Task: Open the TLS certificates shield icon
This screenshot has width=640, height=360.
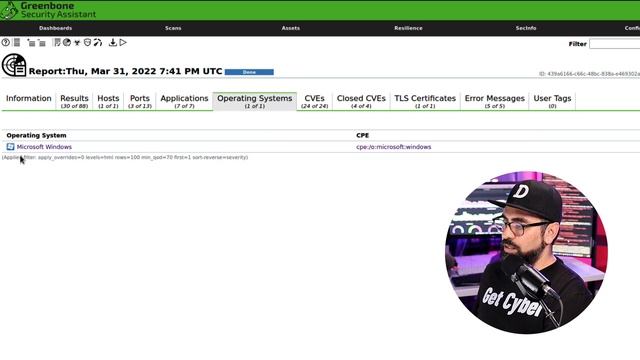Action: (x=87, y=42)
